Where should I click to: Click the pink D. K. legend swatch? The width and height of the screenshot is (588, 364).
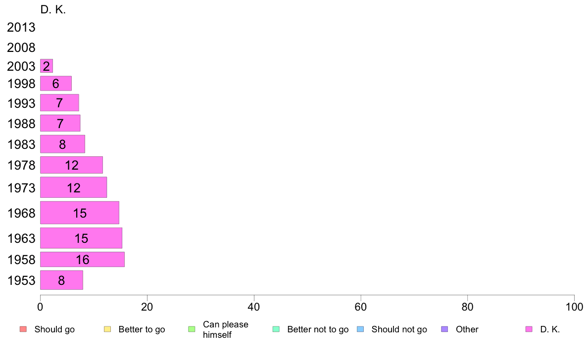click(x=529, y=329)
